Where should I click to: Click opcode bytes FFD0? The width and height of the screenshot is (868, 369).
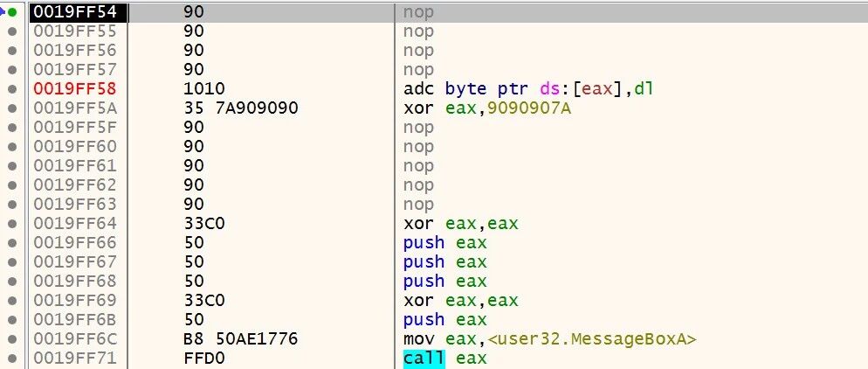click(x=204, y=358)
